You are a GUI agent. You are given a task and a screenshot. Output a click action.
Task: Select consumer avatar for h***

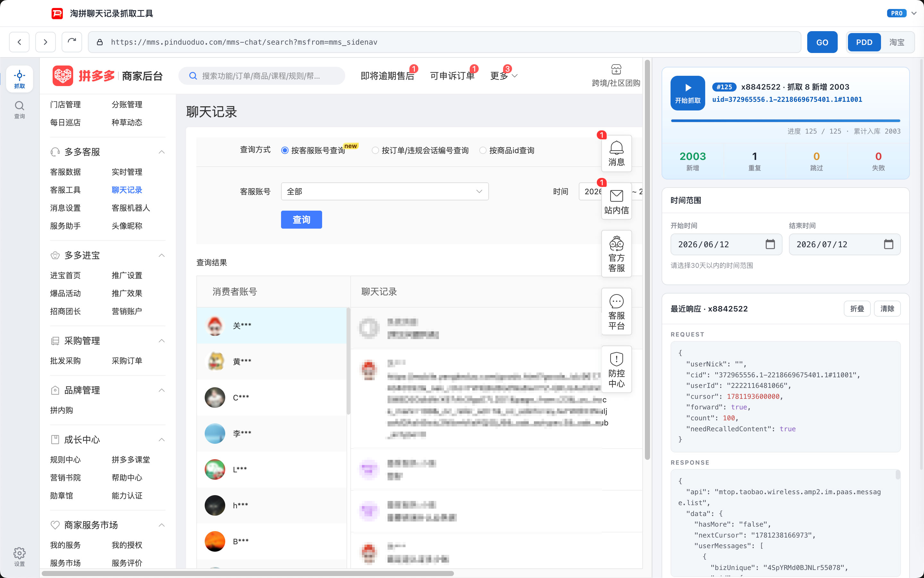click(215, 505)
